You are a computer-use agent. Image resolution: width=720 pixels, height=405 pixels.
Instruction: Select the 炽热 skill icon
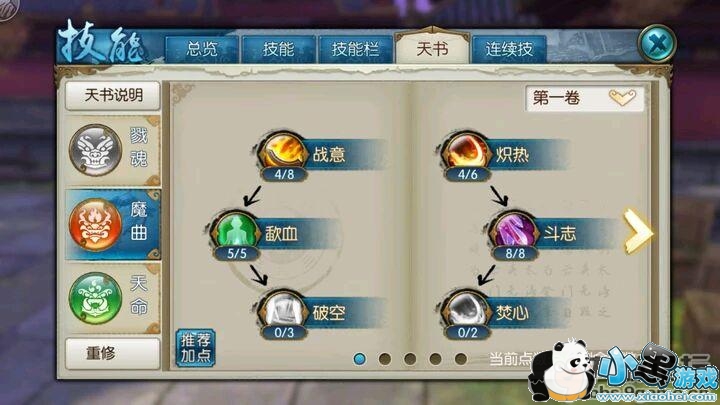(465, 152)
